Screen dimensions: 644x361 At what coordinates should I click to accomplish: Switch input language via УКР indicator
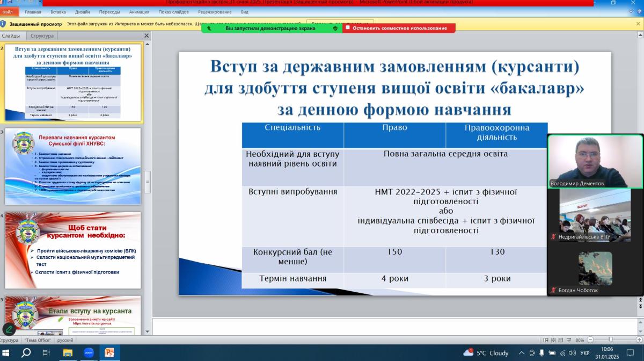coord(585,353)
